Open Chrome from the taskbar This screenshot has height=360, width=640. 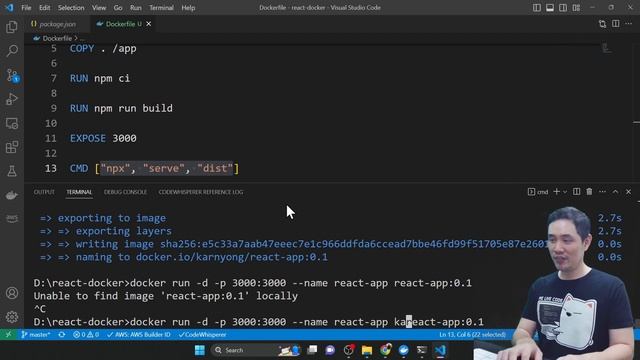pos(385,350)
